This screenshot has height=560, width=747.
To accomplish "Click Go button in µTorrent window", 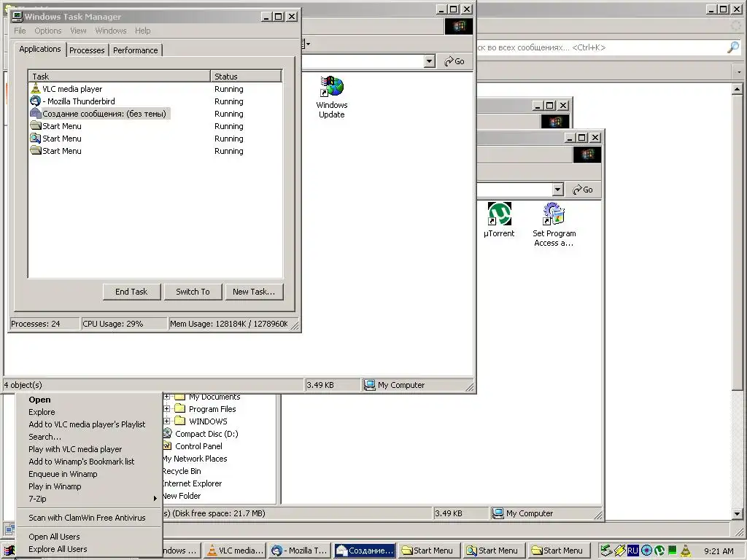I will (583, 190).
